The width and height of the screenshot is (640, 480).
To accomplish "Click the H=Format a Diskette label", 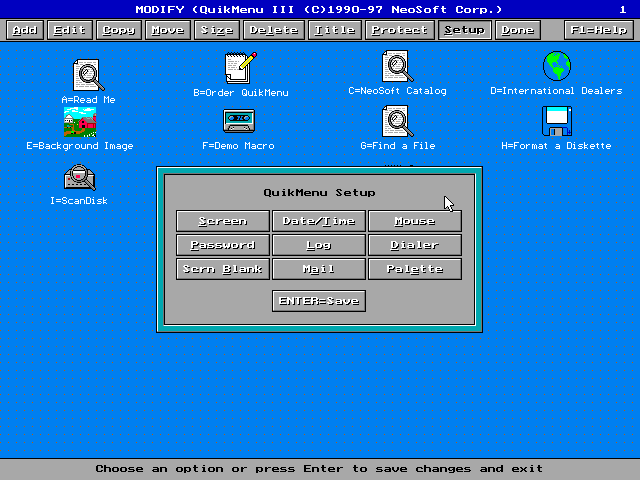I will [556, 146].
